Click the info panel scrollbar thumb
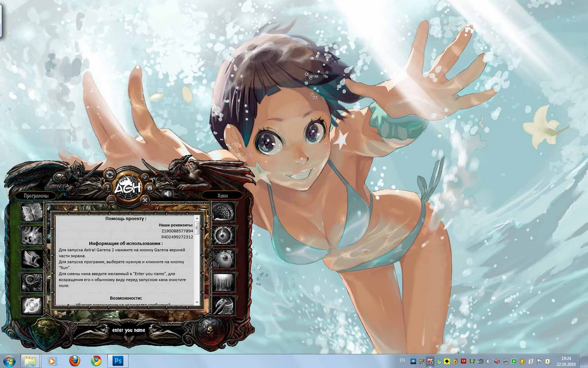Viewport: 588px width, 368px height. tap(197, 227)
